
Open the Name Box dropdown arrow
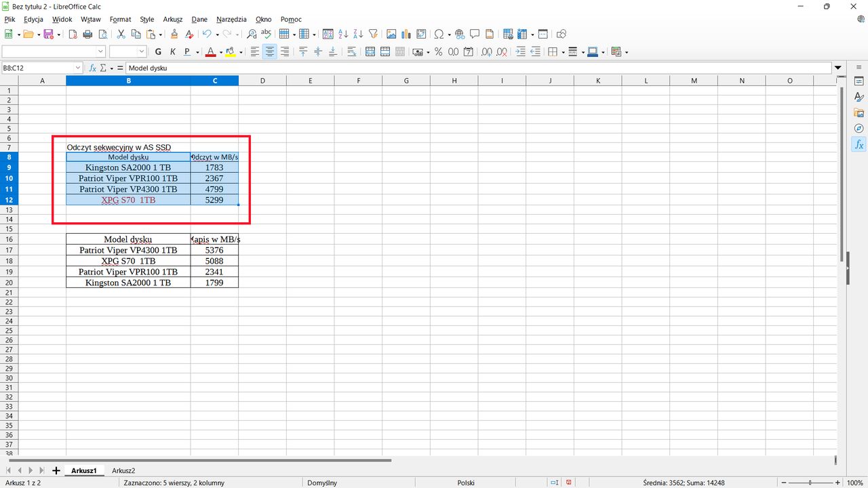click(x=78, y=68)
